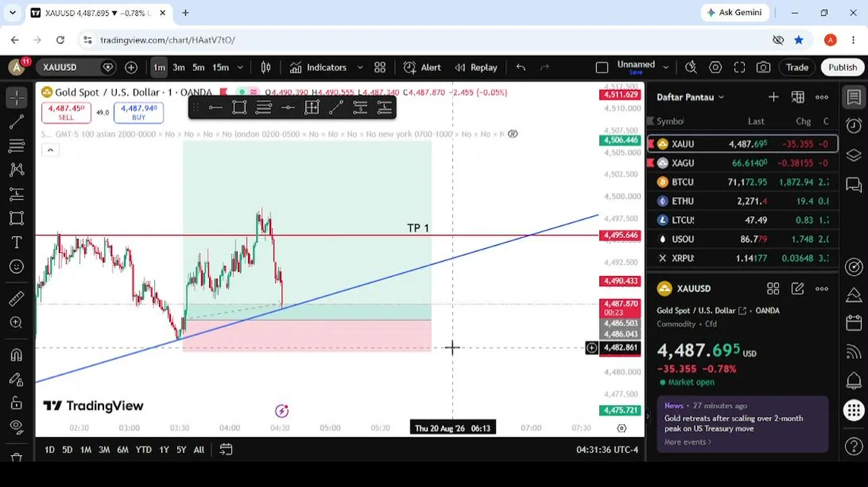
Task: Select the Text annotation tool
Action: 17,242
